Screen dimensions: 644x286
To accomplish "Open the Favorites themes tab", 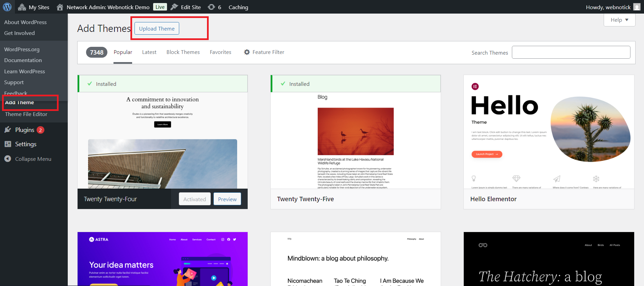I will [x=221, y=52].
